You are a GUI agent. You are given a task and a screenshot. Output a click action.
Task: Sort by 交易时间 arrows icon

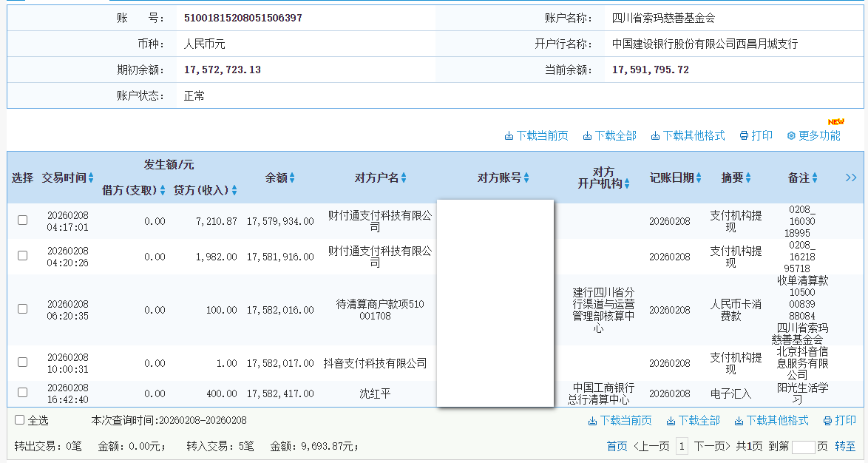[91, 178]
